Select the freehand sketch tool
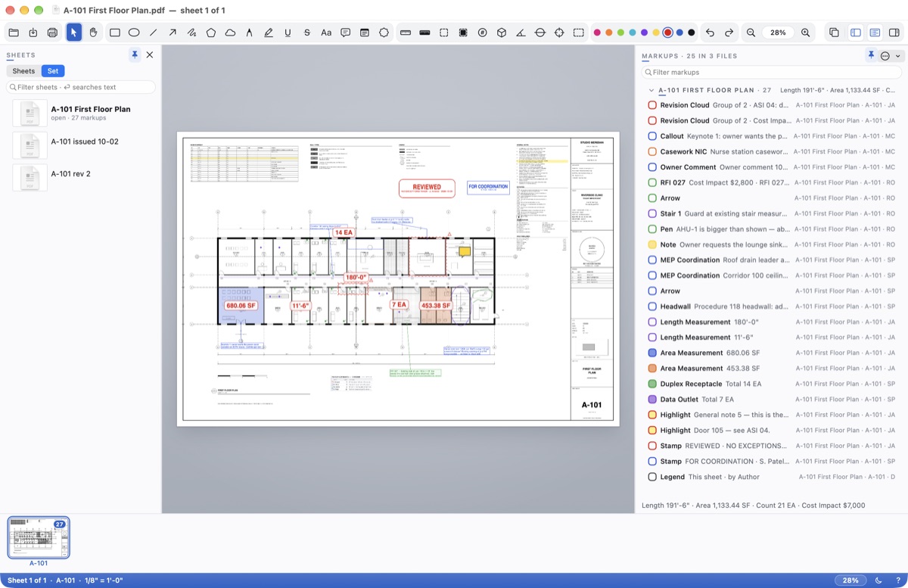Screen dimensions: 908x588 (x=192, y=33)
